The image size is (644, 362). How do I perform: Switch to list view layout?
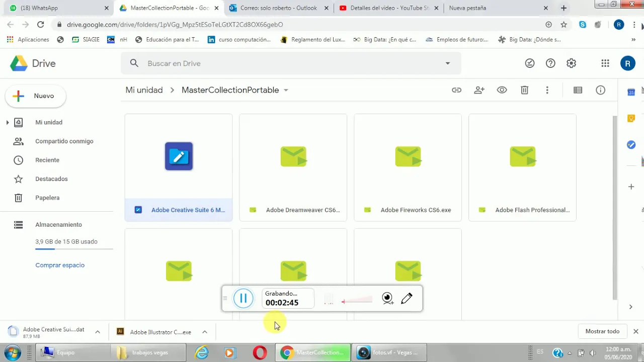578,90
